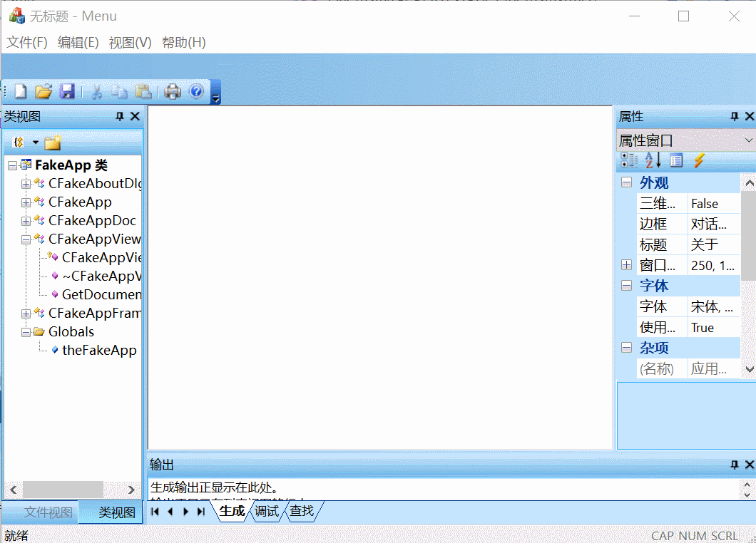Open the 编辑(E) menu
The height and width of the screenshot is (543, 756).
[x=78, y=42]
